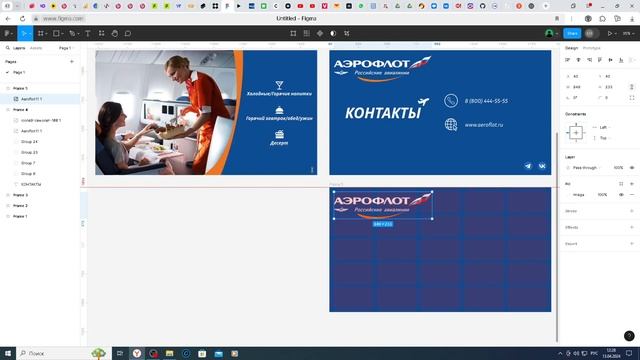This screenshot has height=360, width=640.
Task: Align top icon in Design panel
Action: pyautogui.click(x=600, y=60)
